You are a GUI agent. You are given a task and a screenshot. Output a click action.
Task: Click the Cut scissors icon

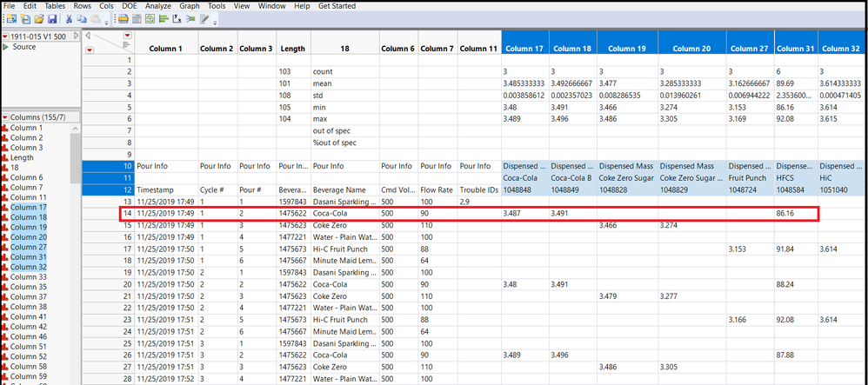[70, 18]
